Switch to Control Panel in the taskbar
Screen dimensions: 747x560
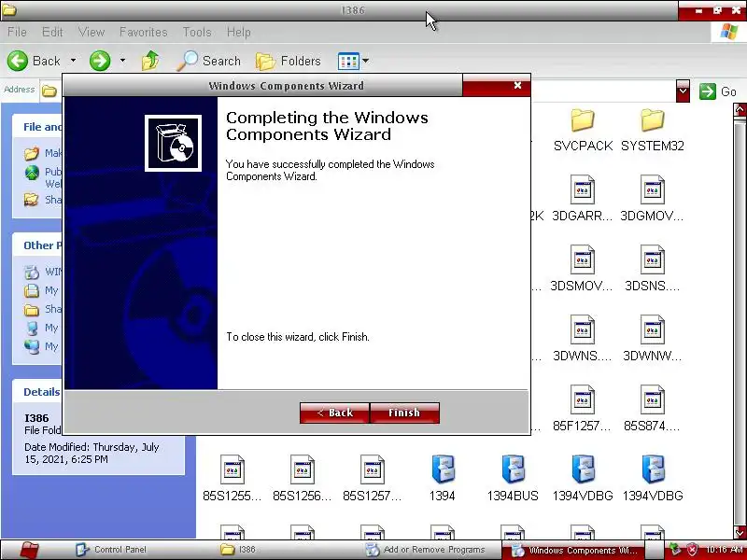point(111,550)
